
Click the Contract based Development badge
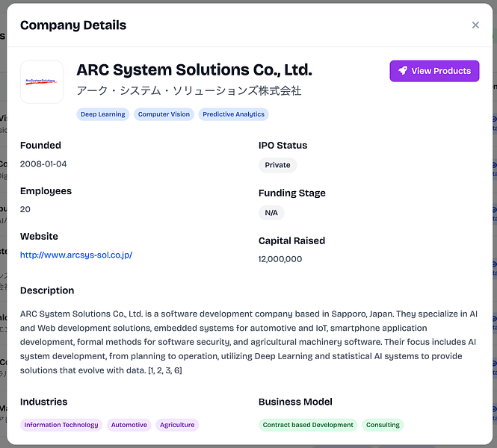pyautogui.click(x=308, y=425)
